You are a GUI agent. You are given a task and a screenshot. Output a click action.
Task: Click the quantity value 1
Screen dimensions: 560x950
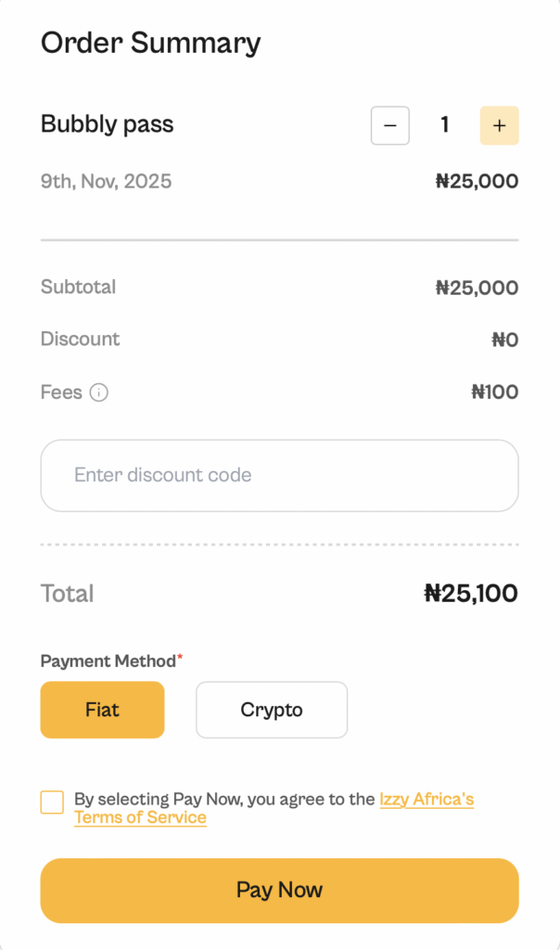(445, 125)
